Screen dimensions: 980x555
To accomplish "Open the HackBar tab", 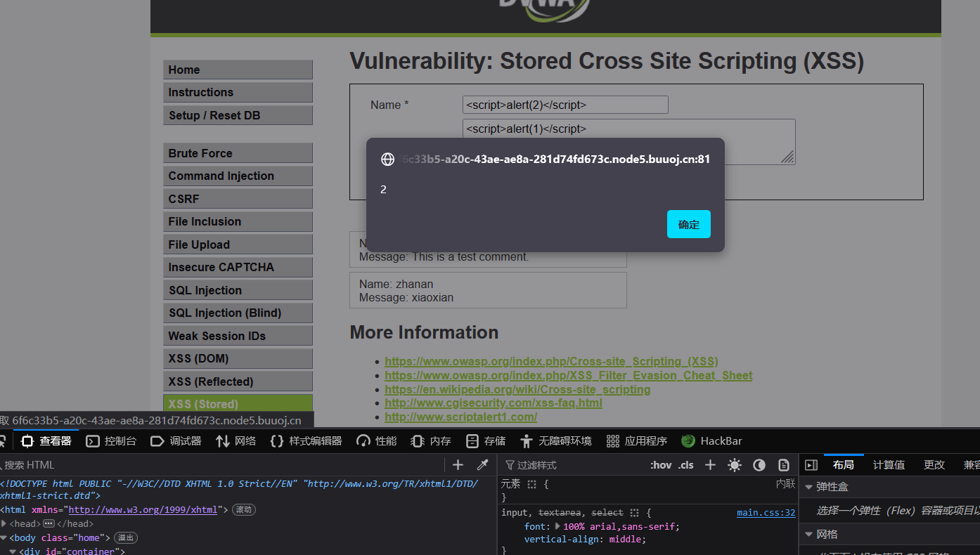I will (x=711, y=441).
